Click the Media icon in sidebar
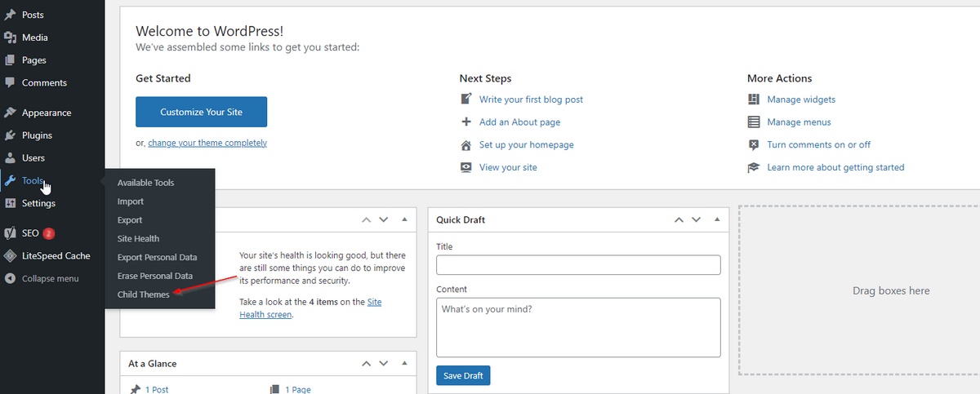 click(x=10, y=38)
